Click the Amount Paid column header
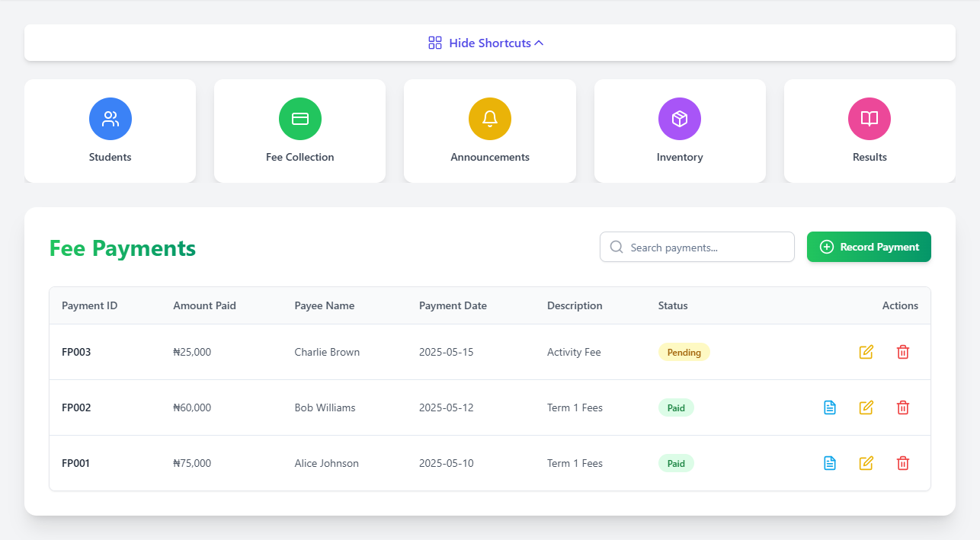The width and height of the screenshot is (980, 540). coord(204,305)
